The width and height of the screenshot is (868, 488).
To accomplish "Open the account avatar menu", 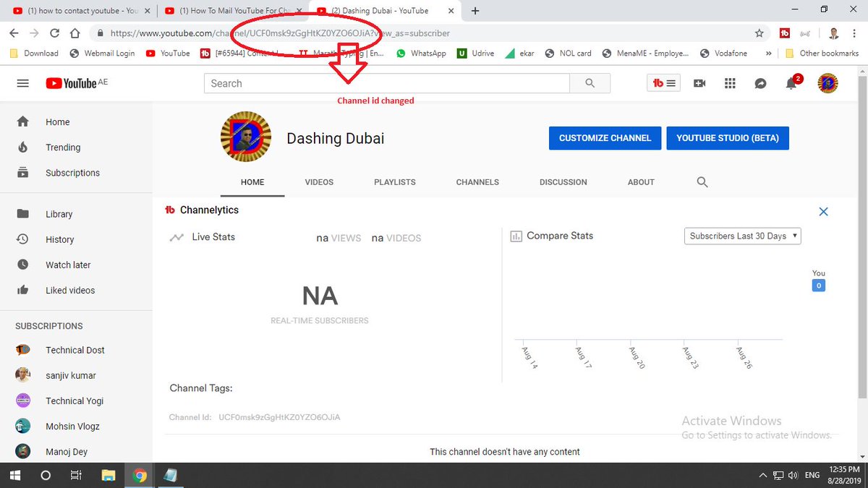I will (x=827, y=83).
